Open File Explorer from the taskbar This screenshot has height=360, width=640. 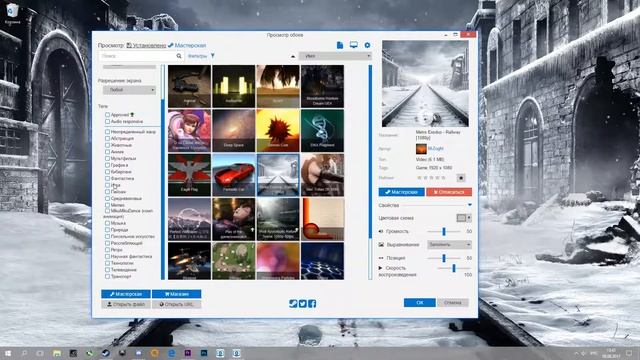[57, 353]
